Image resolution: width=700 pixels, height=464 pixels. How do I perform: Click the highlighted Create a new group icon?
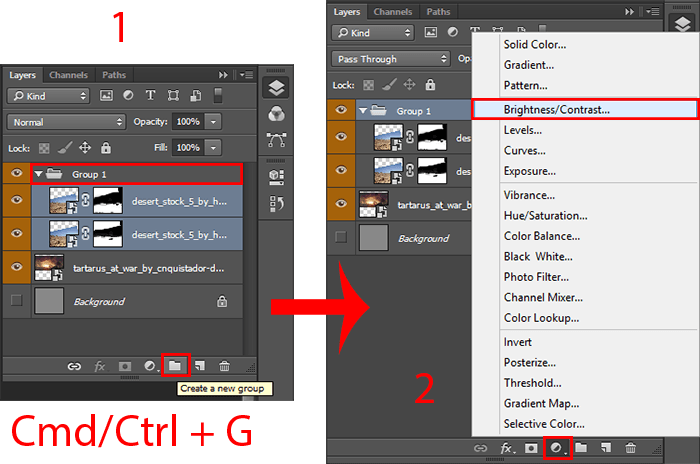click(175, 367)
